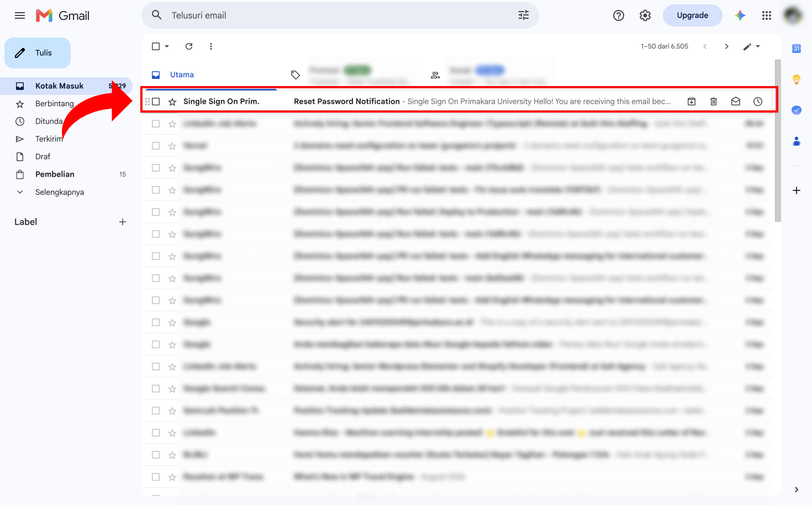Refresh the inbox
This screenshot has width=812, height=505.
[x=189, y=46]
